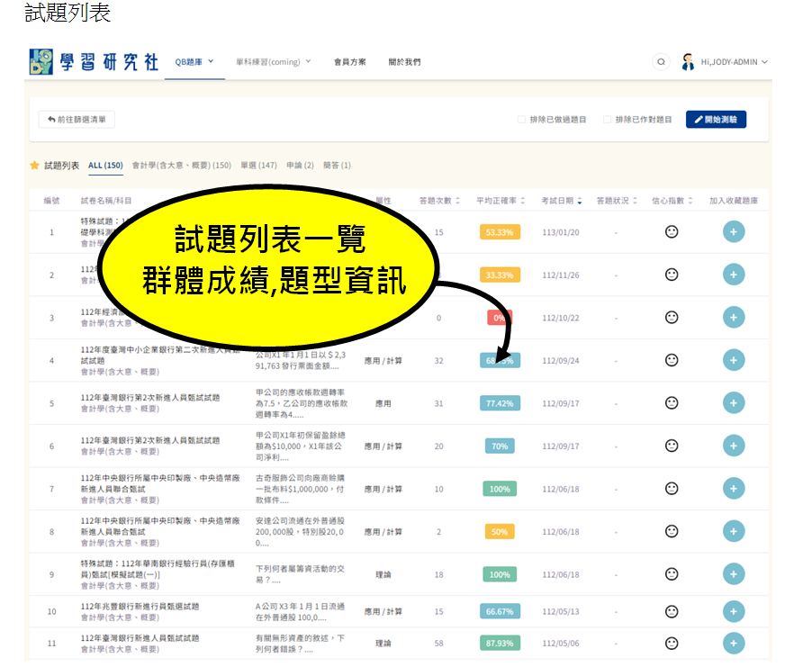
Task: Click the 前往篩選清單 button
Action: [x=77, y=120]
